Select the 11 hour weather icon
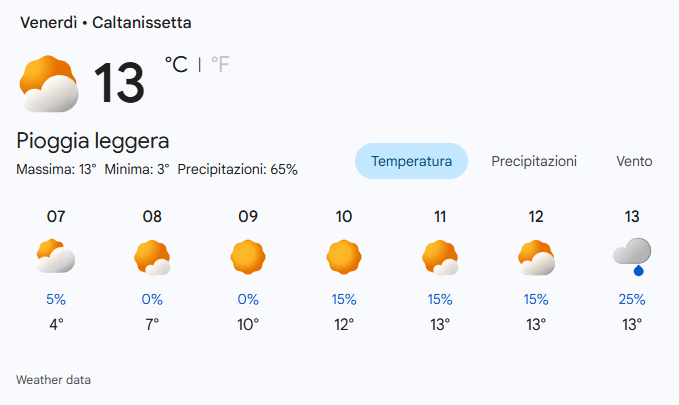 click(x=440, y=258)
